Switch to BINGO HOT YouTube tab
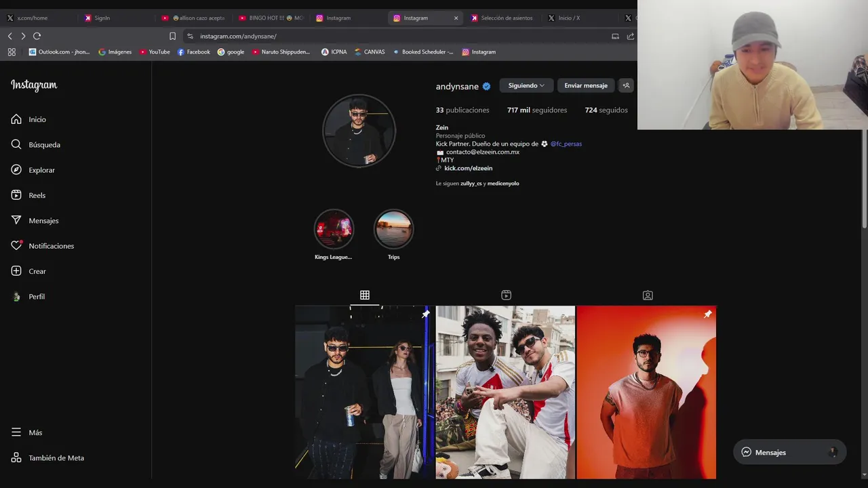This screenshot has height=488, width=868. click(271, 18)
